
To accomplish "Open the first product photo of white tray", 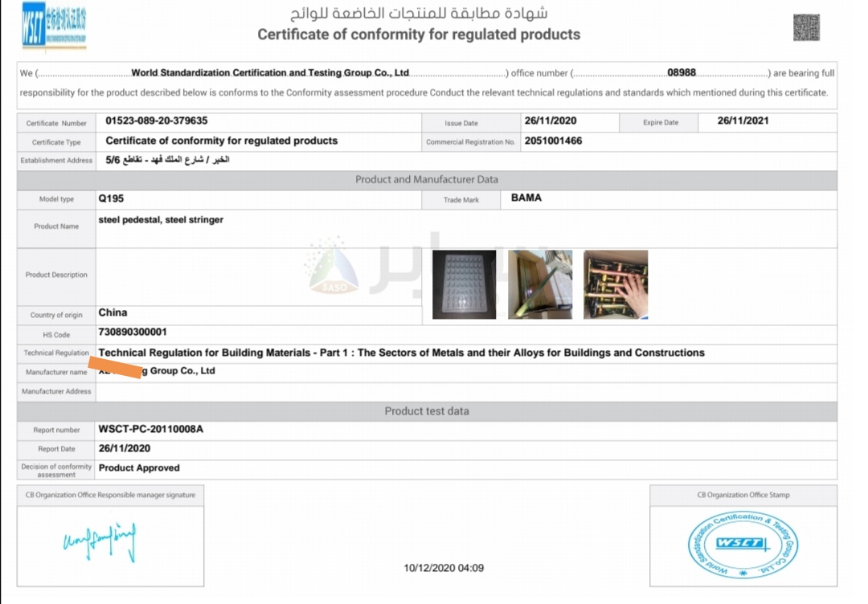I will [464, 284].
